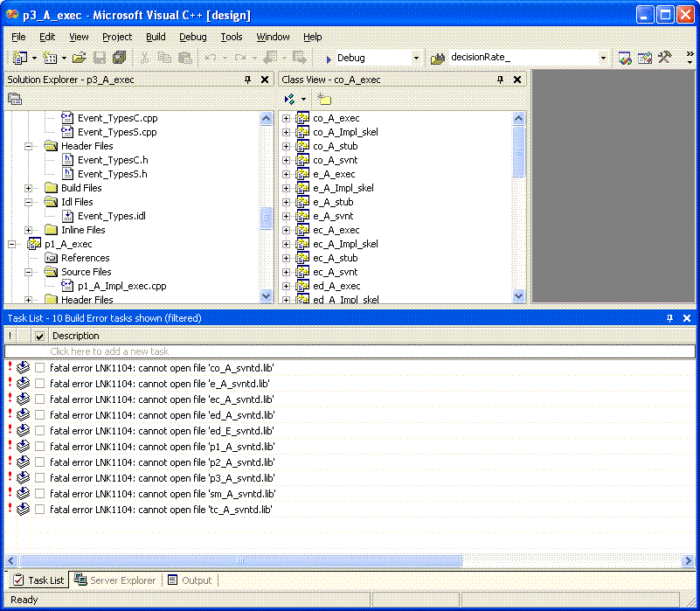Click the toolbar overflow chevron

coord(690,58)
